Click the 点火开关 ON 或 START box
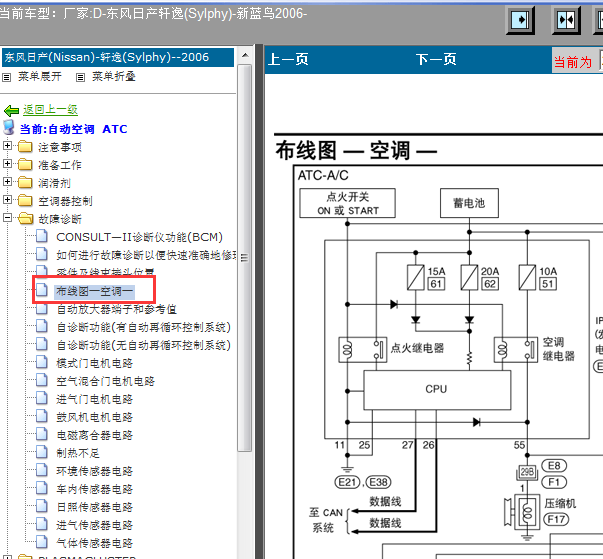 coord(348,203)
